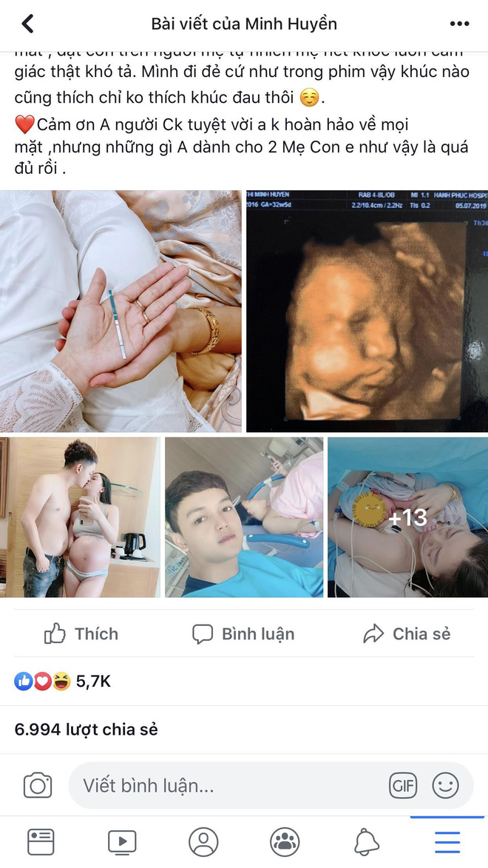
Task: View the 6.994 lượt chia sẻ list
Action: point(87,730)
